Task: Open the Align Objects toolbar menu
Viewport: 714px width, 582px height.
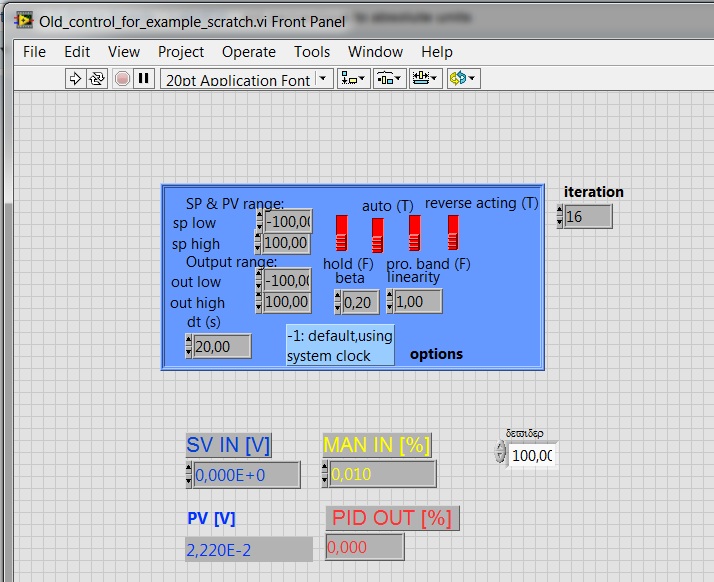Action: click(353, 79)
